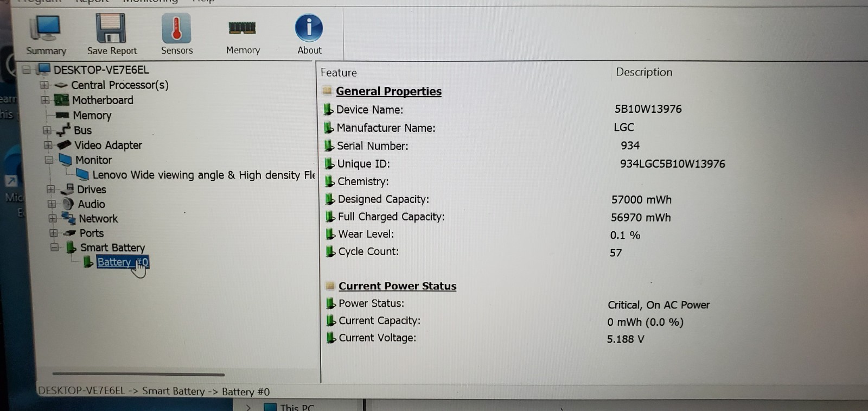This screenshot has width=868, height=411.
Task: Click the Lenovo display icon under Monitor
Action: tap(82, 174)
